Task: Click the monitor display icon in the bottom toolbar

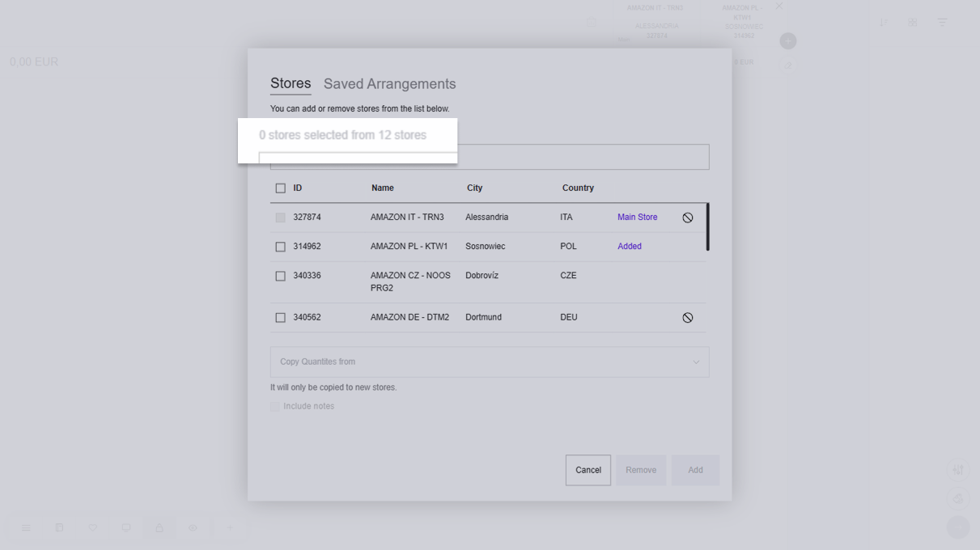Action: 126,528
